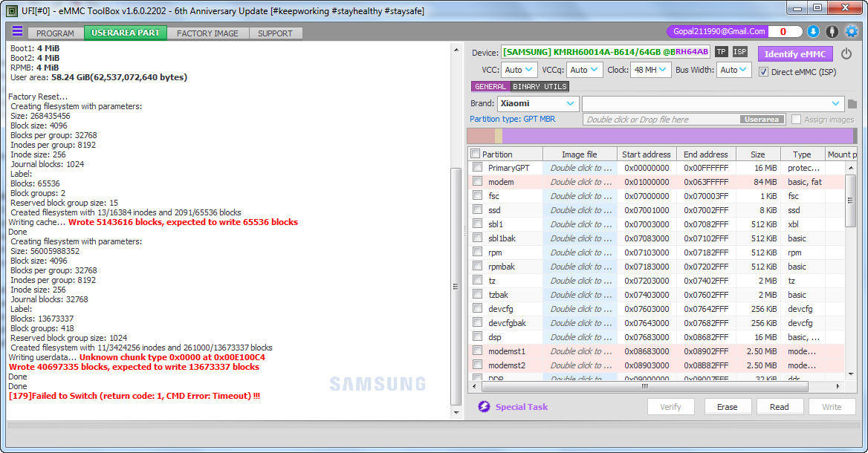Open the FACTORY IMAGE tab
The height and width of the screenshot is (453, 868).
(207, 33)
